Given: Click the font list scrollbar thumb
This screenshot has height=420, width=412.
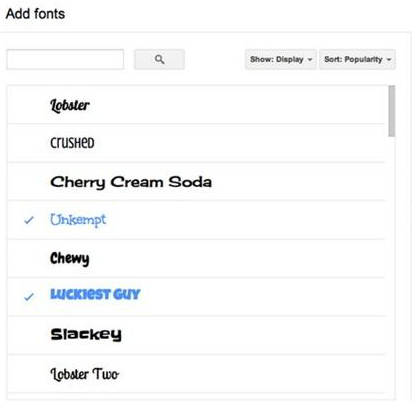Looking at the screenshot, I should [x=392, y=111].
